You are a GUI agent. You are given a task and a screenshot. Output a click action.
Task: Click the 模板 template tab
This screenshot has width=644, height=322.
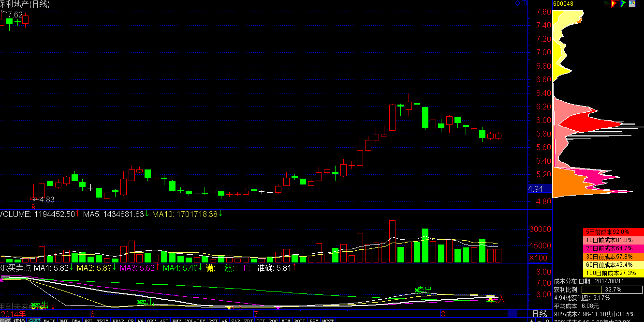pos(19,320)
